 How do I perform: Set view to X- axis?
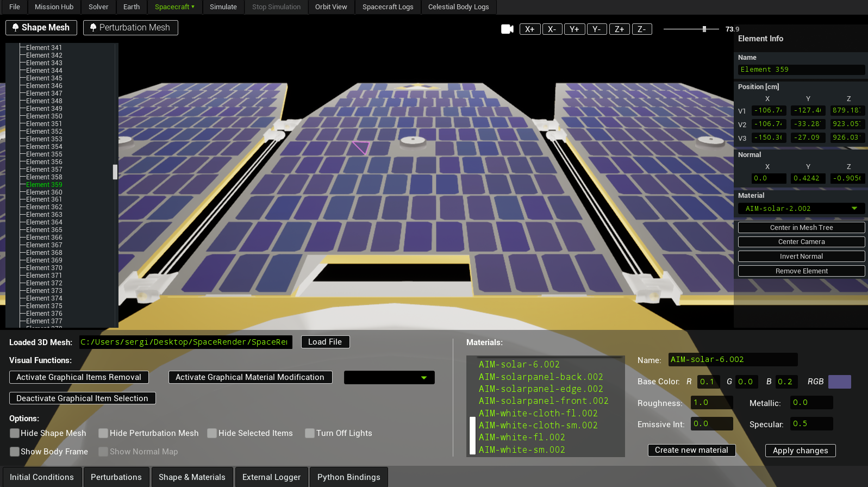tap(552, 29)
